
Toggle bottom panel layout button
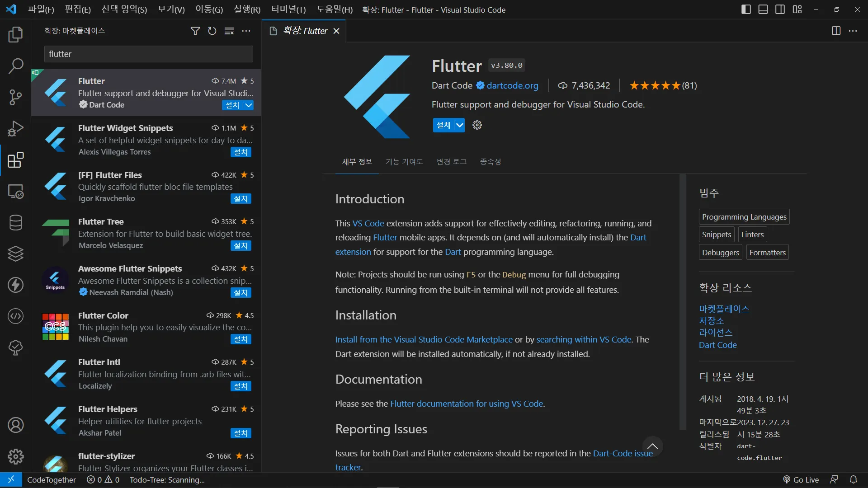pyautogui.click(x=763, y=9)
